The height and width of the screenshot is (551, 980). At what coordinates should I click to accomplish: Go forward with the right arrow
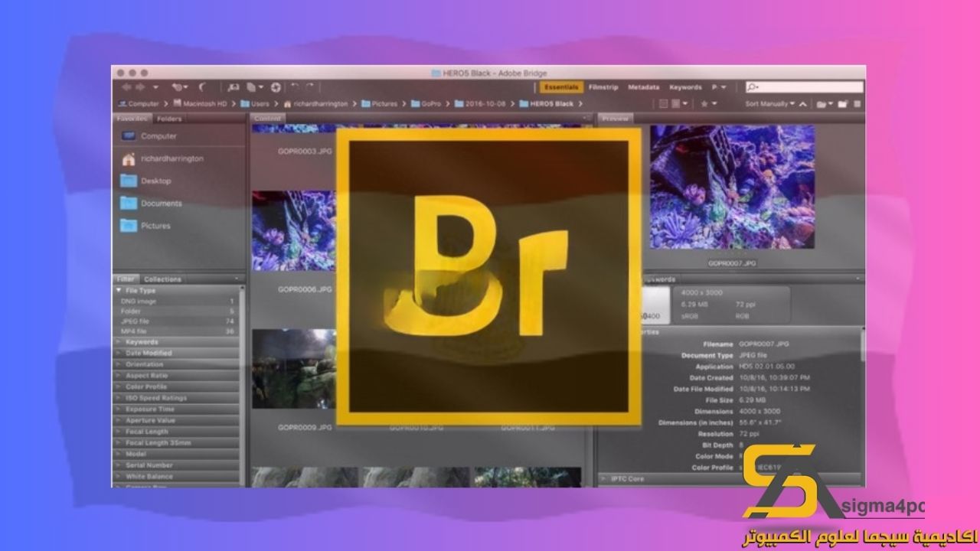pos(140,87)
